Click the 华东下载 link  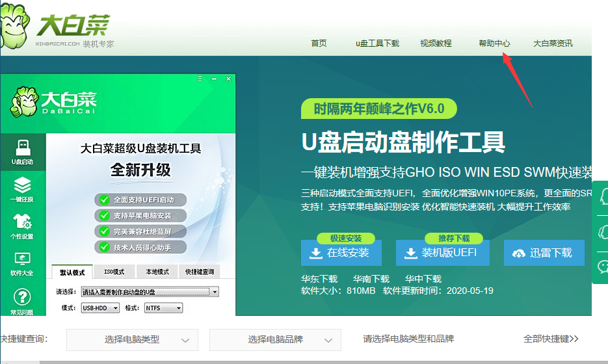pos(319,279)
